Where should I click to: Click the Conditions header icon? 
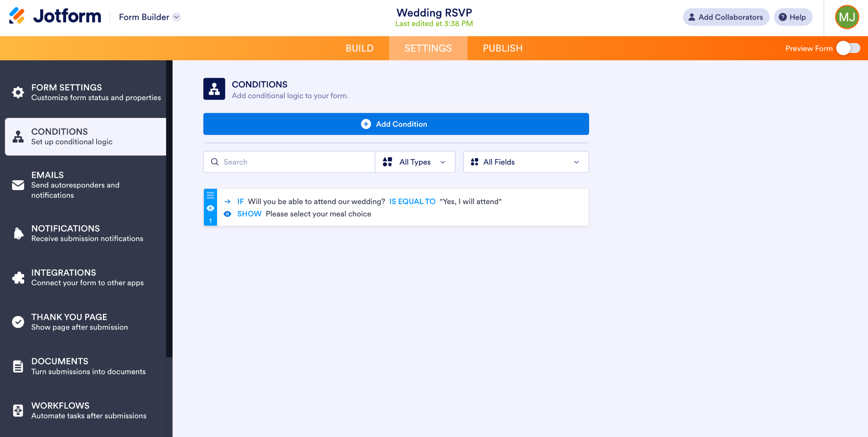214,89
